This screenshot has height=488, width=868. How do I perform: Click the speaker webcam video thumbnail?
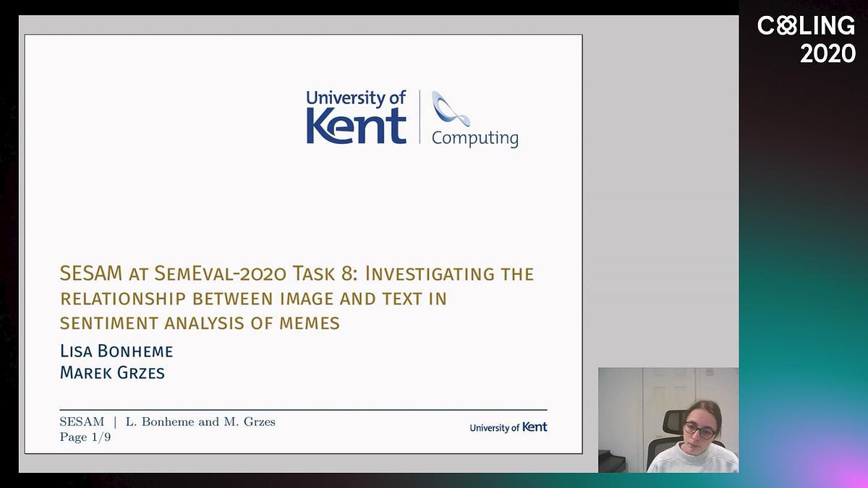pos(668,419)
